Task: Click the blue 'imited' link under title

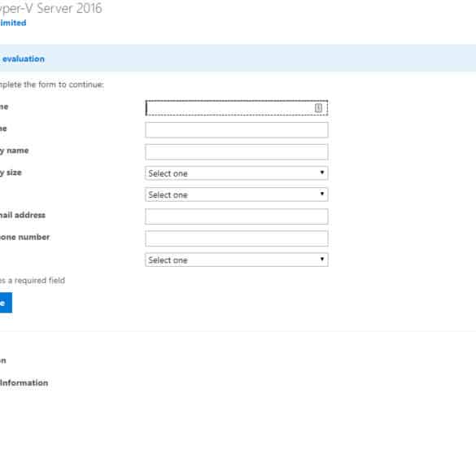Action: 13,23
